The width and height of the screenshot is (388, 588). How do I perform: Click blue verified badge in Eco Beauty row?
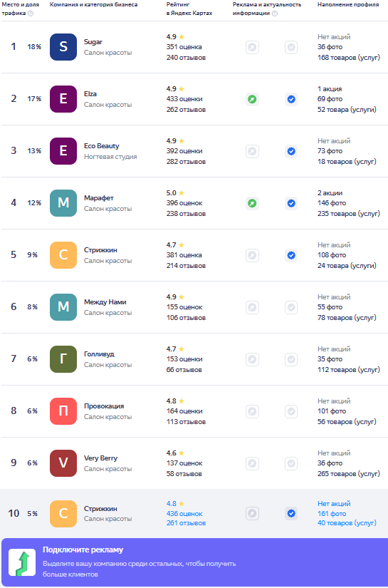(x=291, y=152)
